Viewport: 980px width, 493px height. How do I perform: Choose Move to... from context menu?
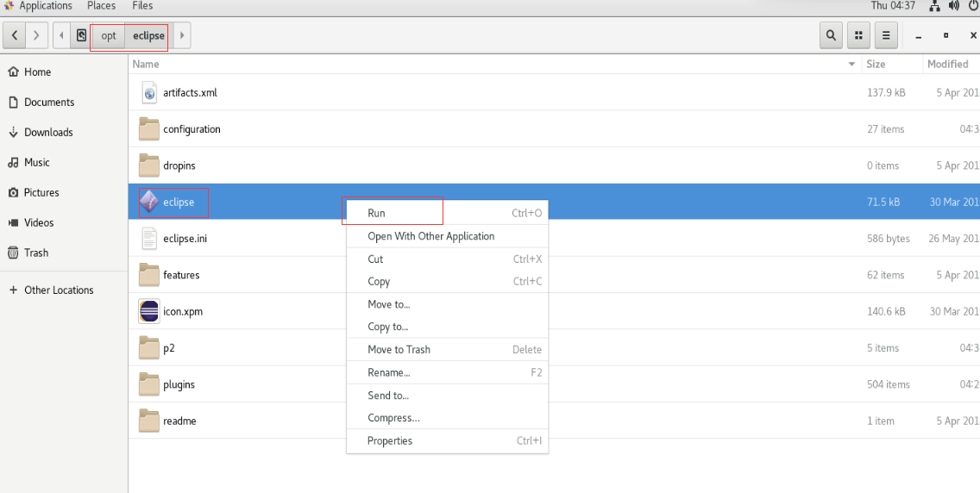(448, 304)
